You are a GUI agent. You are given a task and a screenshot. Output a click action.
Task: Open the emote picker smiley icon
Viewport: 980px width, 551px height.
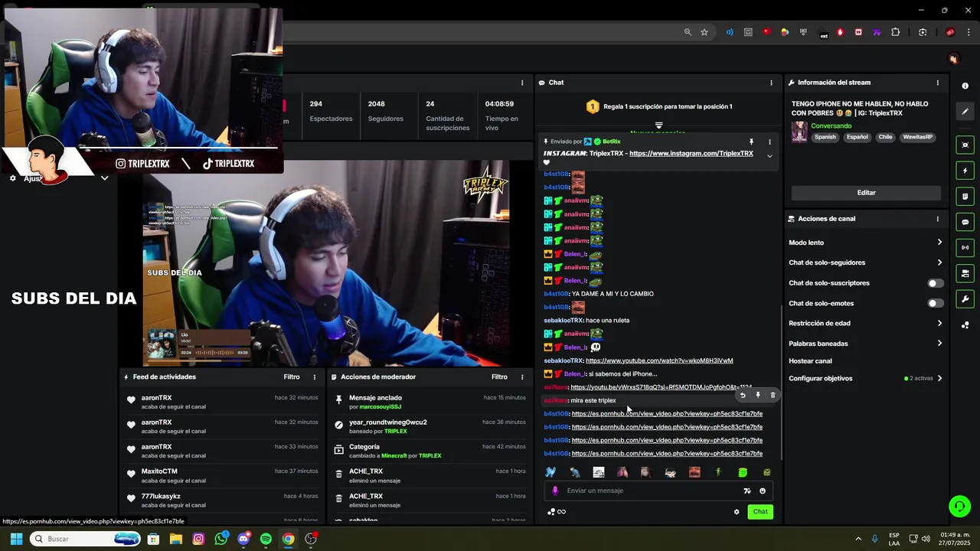763,491
